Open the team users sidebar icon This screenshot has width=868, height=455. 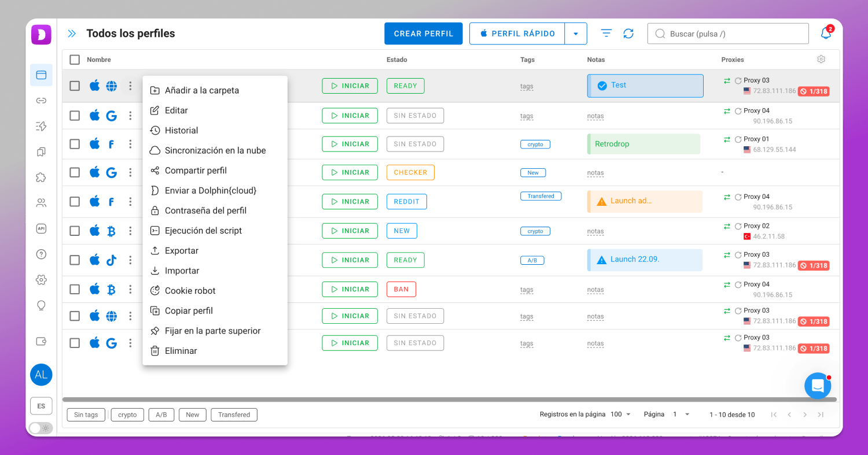click(x=41, y=203)
